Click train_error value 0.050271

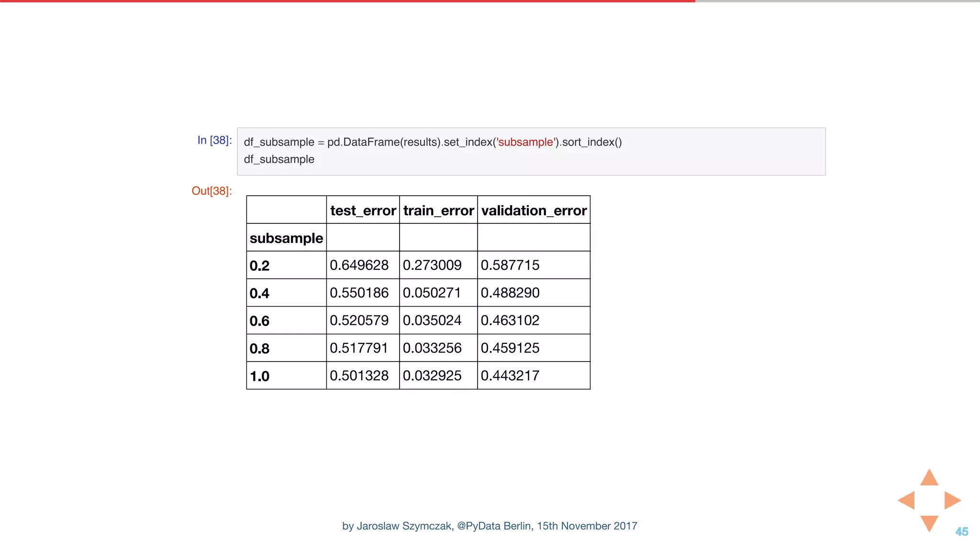[x=432, y=293]
